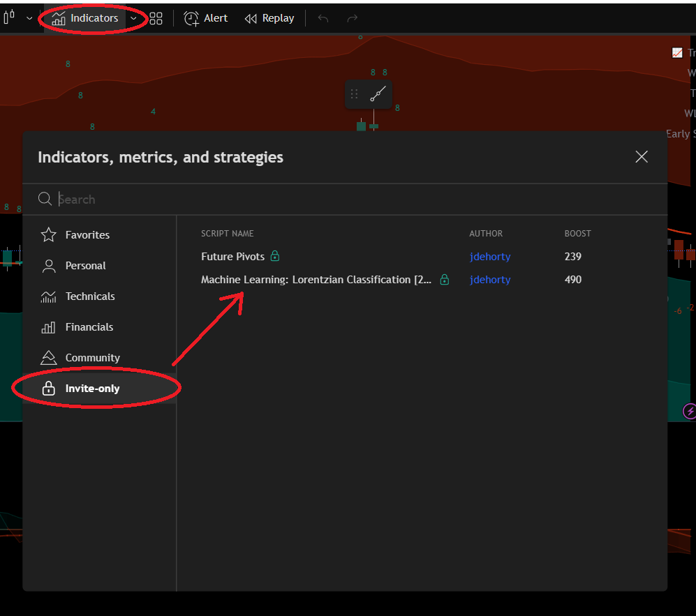Add Machine Learning: Lorentzian Classification script
696x616 pixels.
coord(316,280)
